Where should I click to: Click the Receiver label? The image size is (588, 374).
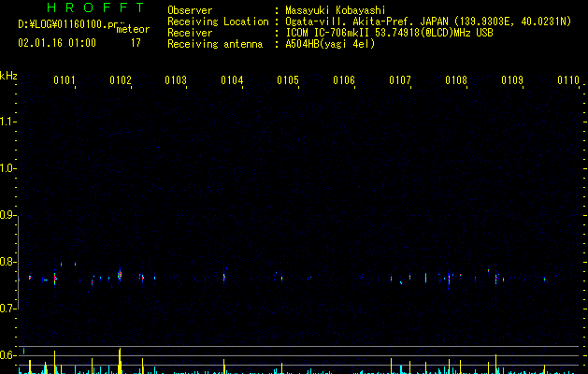tap(190, 33)
